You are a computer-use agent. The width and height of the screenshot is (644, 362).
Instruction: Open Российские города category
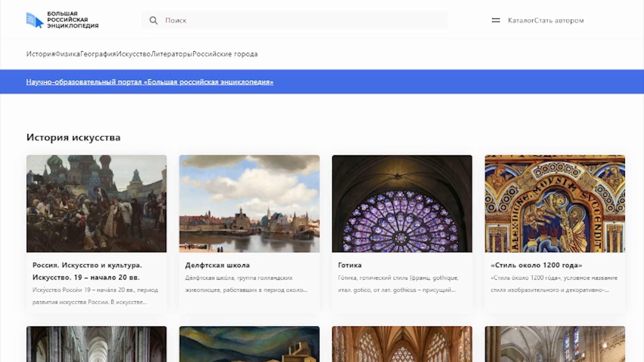225,54
